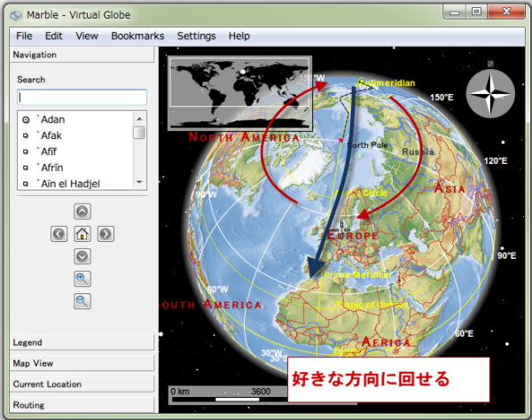The height and width of the screenshot is (420, 532).
Task: Expand the Legend panel
Action: (80, 342)
